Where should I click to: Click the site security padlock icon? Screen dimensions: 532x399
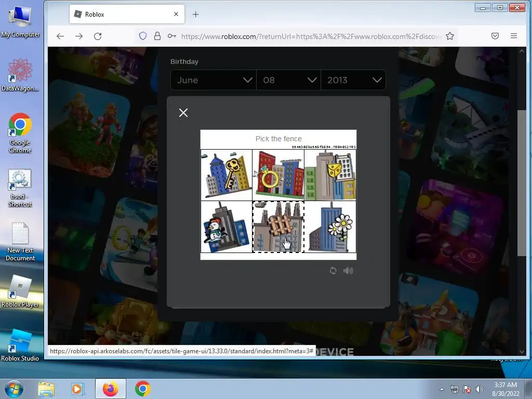tap(157, 36)
